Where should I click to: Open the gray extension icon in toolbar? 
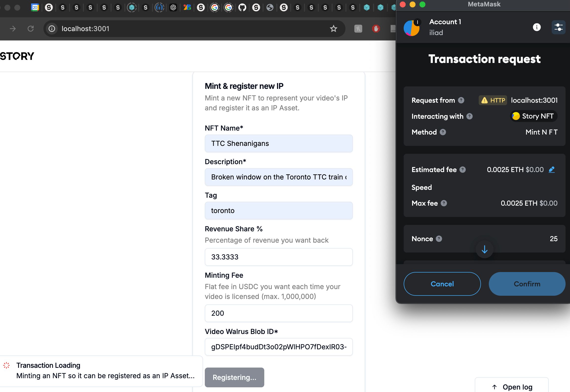358,29
